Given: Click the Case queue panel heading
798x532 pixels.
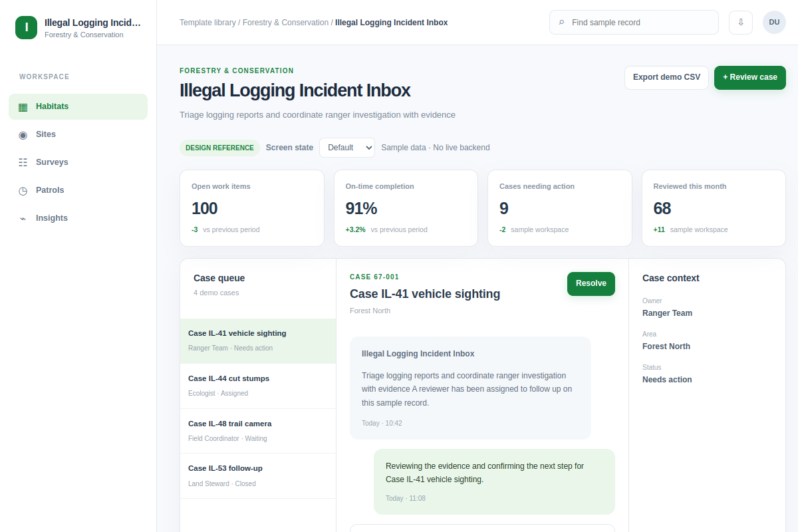Looking at the screenshot, I should [x=219, y=278].
